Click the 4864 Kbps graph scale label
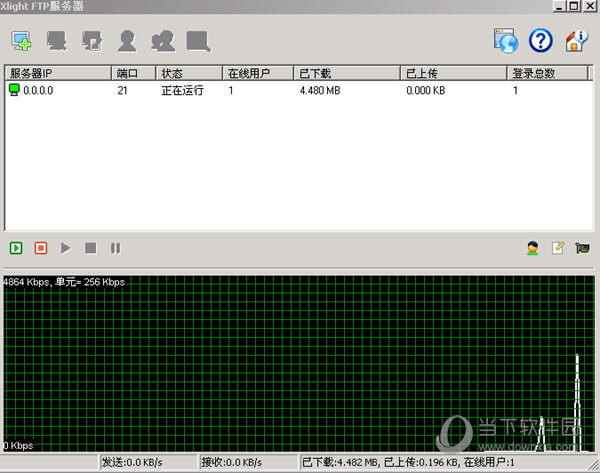Screen dimensions: 600x473 64,282
